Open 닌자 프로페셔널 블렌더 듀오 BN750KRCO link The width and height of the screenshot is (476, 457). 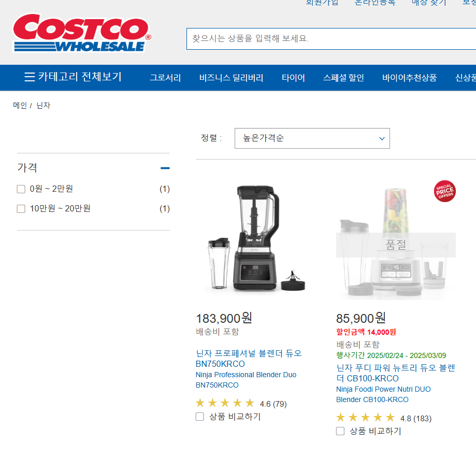pyautogui.click(x=249, y=359)
